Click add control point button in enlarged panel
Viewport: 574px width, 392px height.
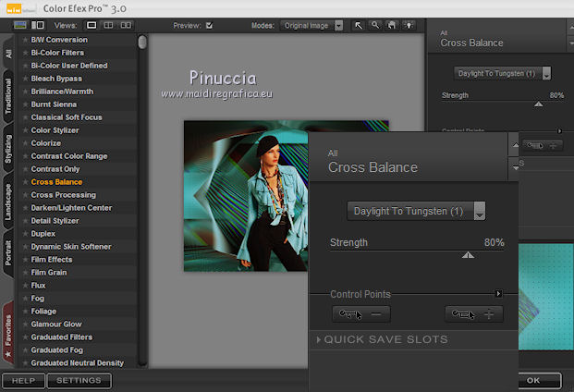point(474,314)
